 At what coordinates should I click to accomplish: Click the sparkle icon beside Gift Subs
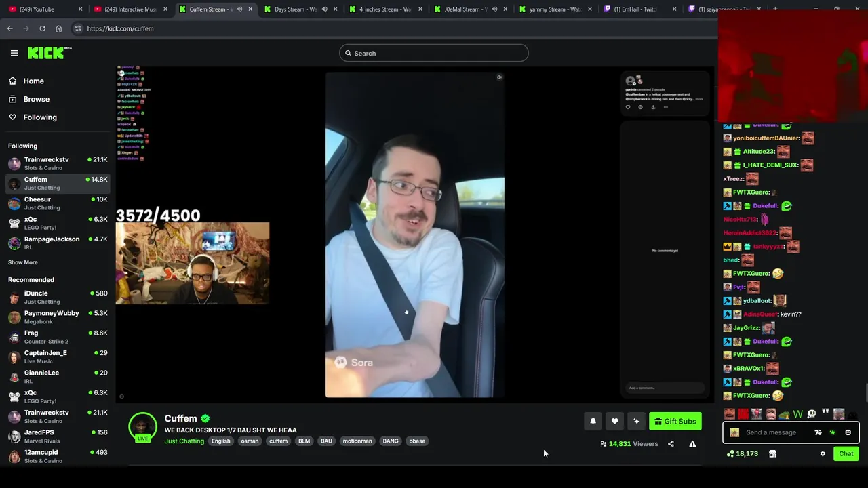(636, 422)
